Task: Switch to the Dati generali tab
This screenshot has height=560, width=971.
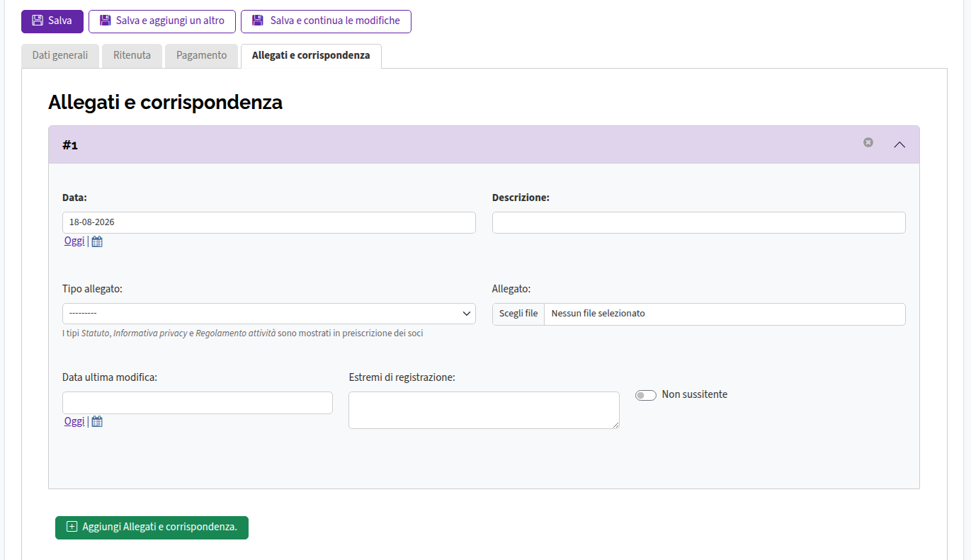Action: pos(60,56)
